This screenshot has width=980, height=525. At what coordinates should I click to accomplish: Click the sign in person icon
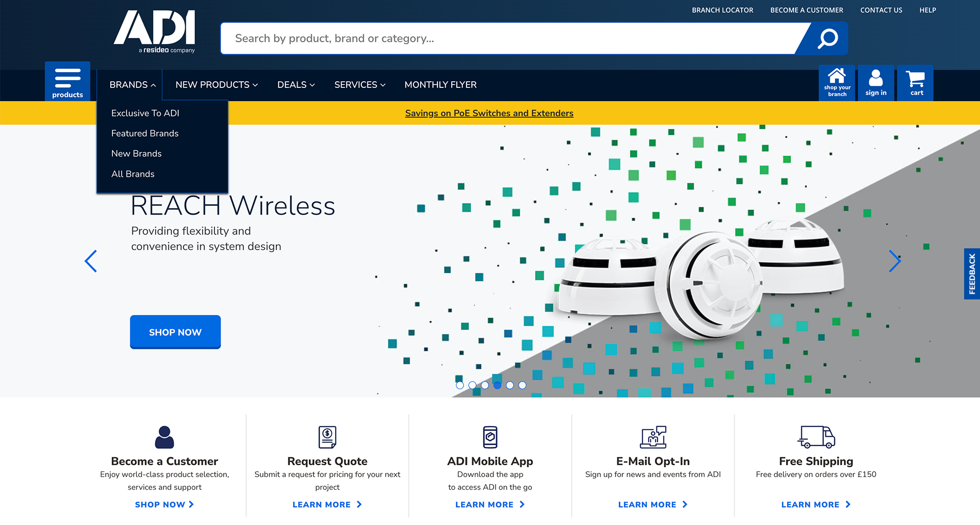pyautogui.click(x=876, y=83)
